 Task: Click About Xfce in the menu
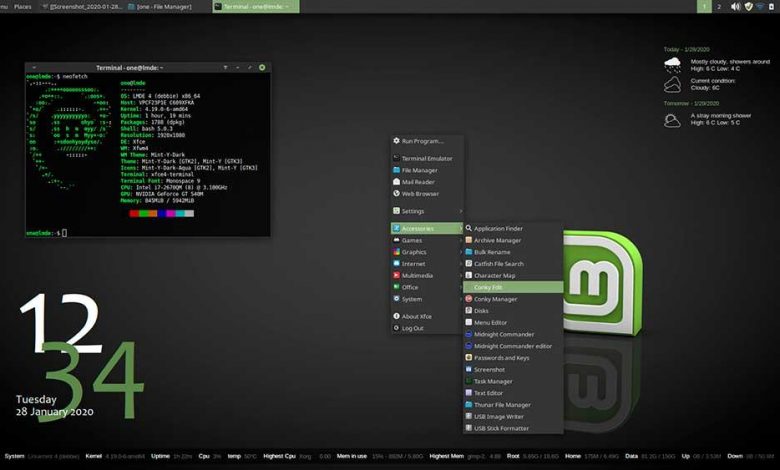427,316
